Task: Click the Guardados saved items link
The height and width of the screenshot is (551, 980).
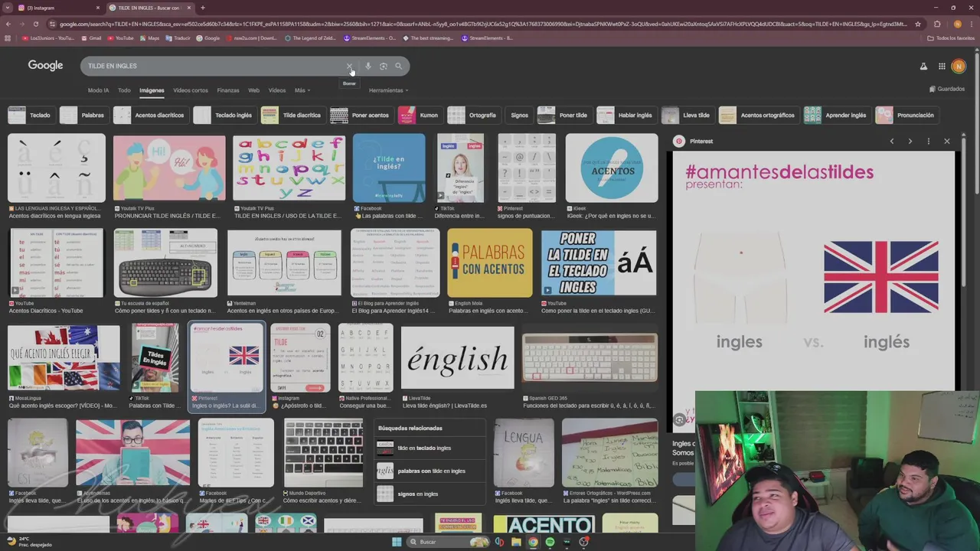Action: 947,90
